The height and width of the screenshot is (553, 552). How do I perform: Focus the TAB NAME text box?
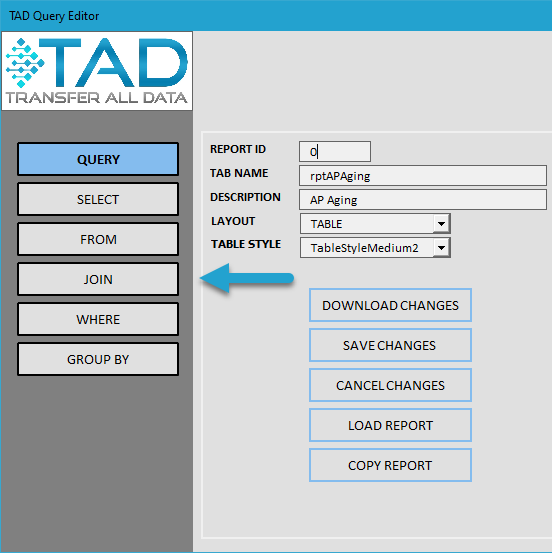423,176
